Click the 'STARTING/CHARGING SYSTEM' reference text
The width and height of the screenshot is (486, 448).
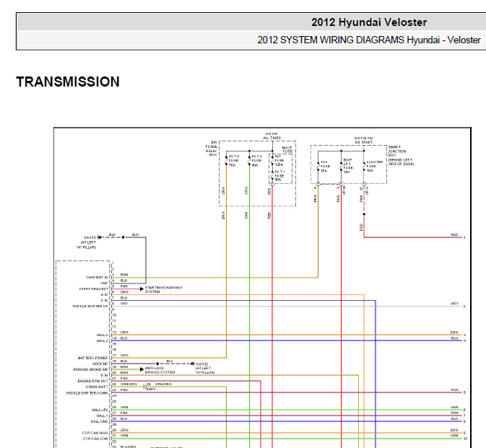[x=163, y=289]
